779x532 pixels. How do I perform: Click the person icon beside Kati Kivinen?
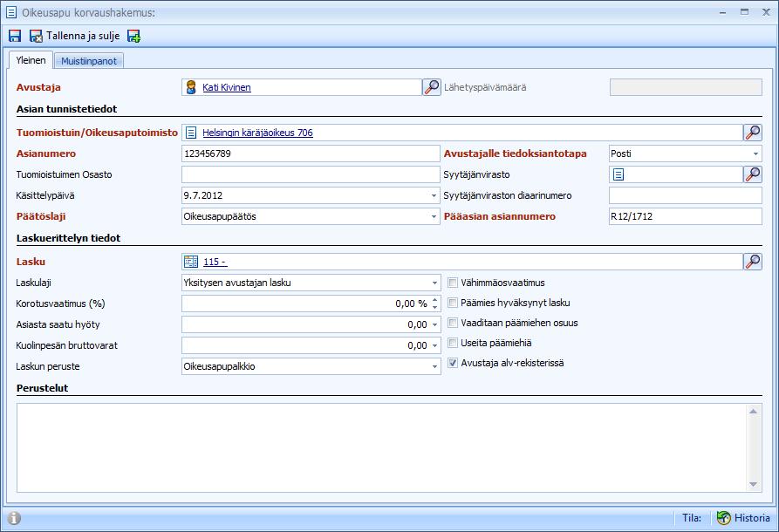tap(191, 87)
